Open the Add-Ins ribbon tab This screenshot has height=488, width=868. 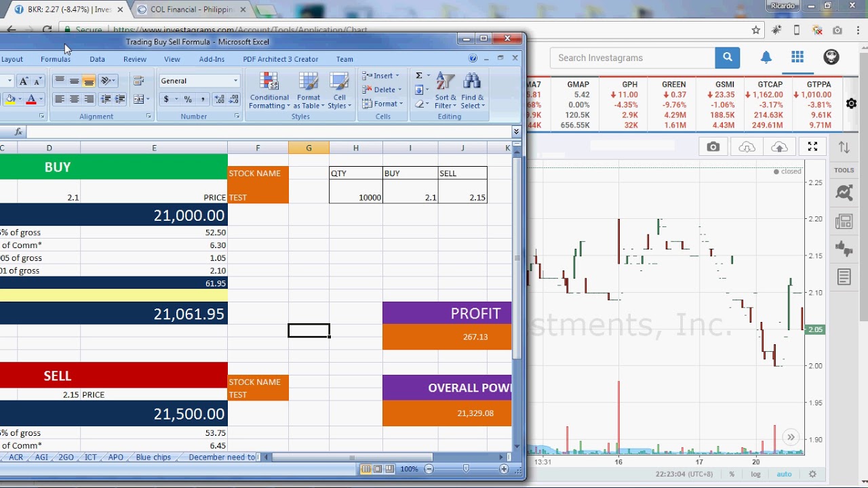[212, 59]
